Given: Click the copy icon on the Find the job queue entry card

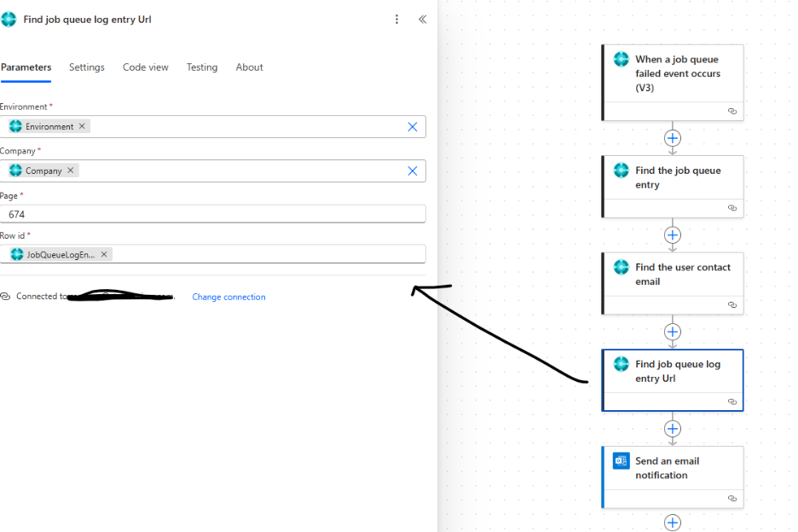Looking at the screenshot, I should tap(731, 209).
